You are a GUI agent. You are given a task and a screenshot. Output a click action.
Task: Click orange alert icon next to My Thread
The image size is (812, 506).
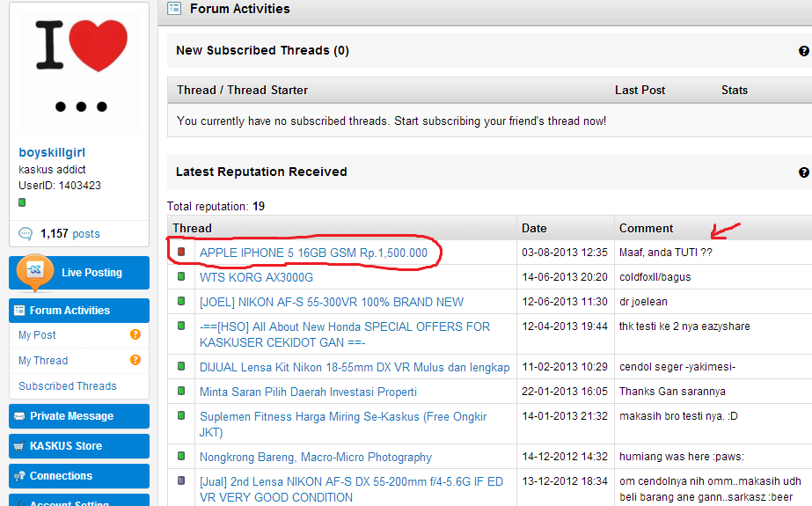(135, 360)
